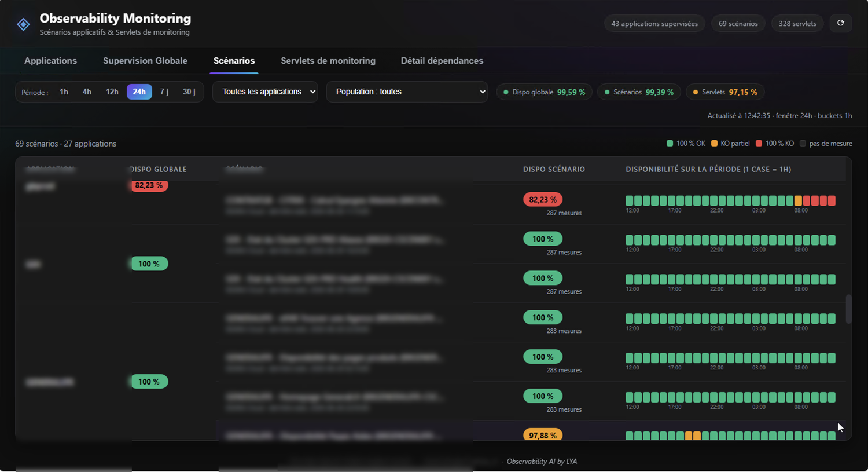Click the DISPO SCÉNARIO column header

[554, 169]
